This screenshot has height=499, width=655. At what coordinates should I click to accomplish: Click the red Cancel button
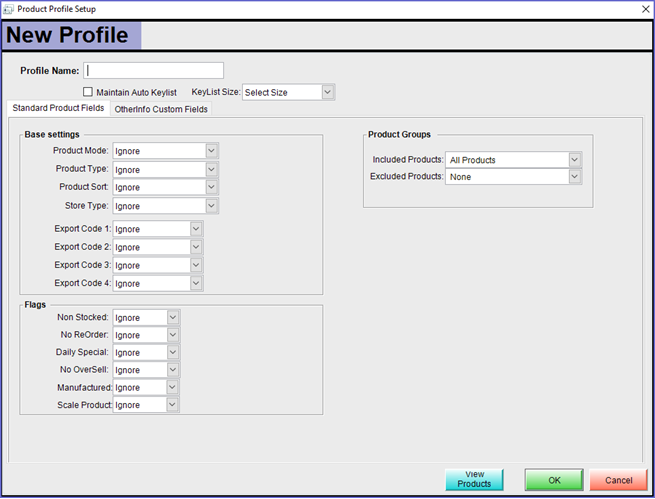click(x=618, y=480)
